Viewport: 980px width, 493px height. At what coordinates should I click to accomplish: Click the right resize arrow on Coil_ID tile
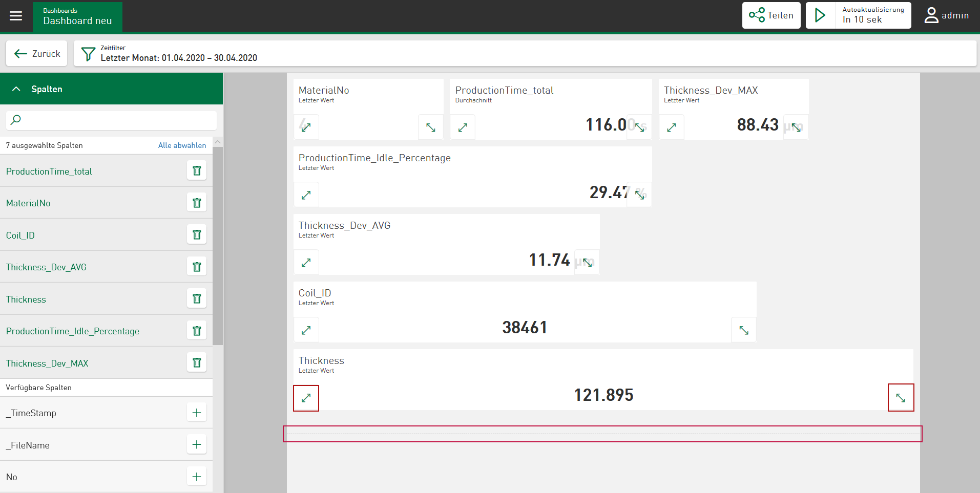pyautogui.click(x=744, y=330)
